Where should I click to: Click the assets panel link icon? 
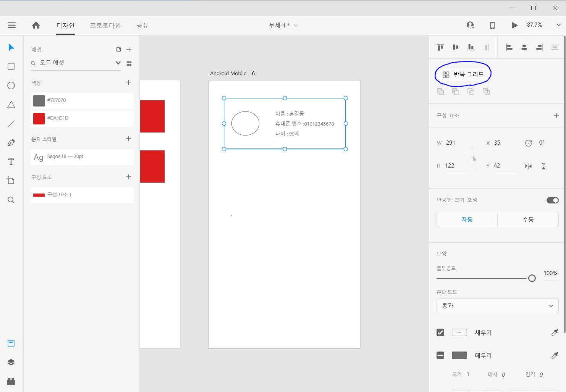[118, 49]
